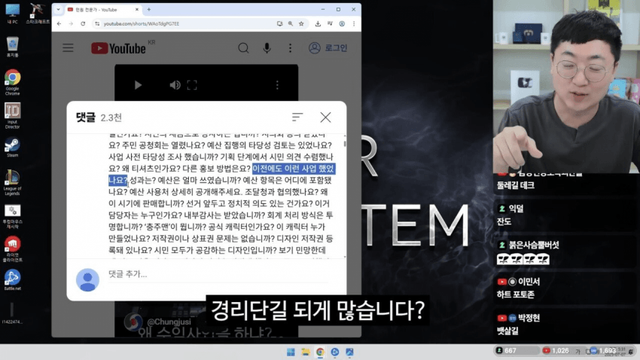The height and width of the screenshot is (360, 640).
Task: Open Chrome downloads
Action: click(x=318, y=24)
